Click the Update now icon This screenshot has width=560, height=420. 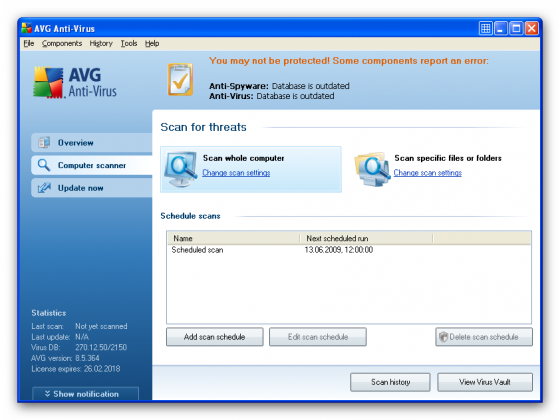click(x=44, y=188)
